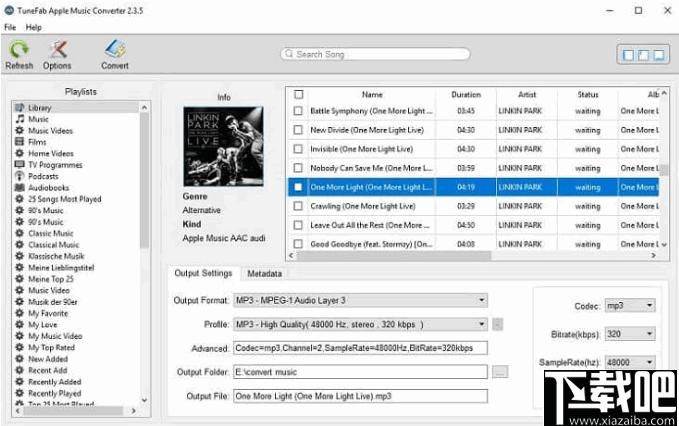Image resolution: width=679 pixels, height=426 pixels.
Task: Open the Output Format dropdown
Action: [x=360, y=300]
